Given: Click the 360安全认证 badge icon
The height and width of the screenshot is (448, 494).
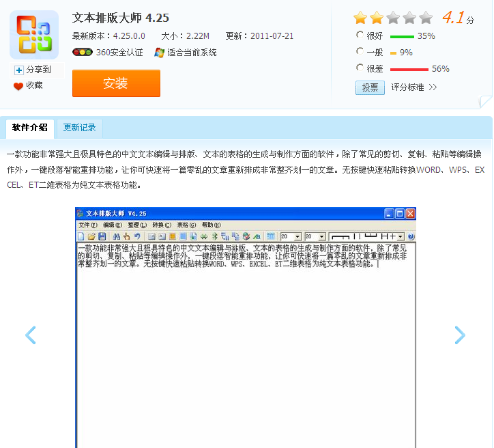Looking at the screenshot, I should pos(82,53).
